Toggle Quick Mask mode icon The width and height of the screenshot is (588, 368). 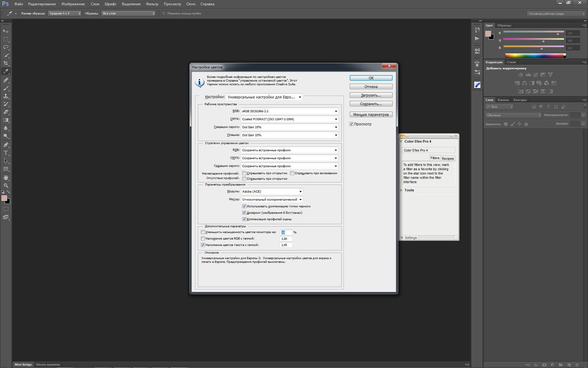pyautogui.click(x=6, y=209)
